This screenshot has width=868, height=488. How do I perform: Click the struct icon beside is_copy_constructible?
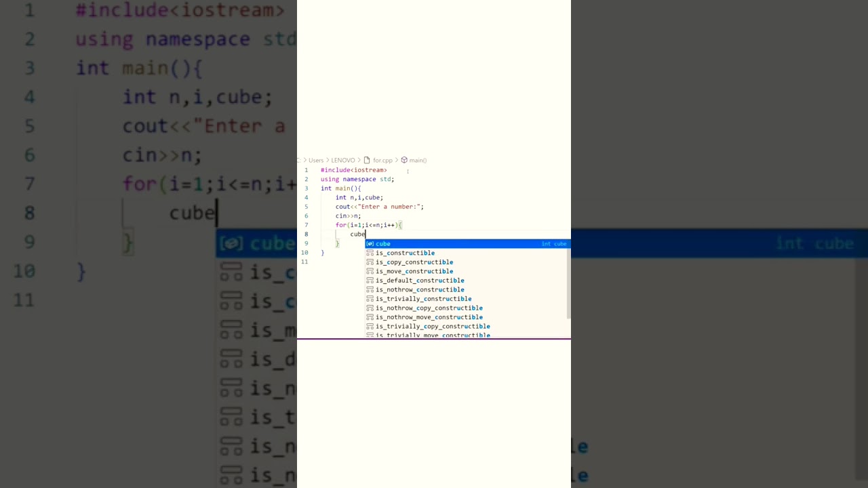coord(370,262)
